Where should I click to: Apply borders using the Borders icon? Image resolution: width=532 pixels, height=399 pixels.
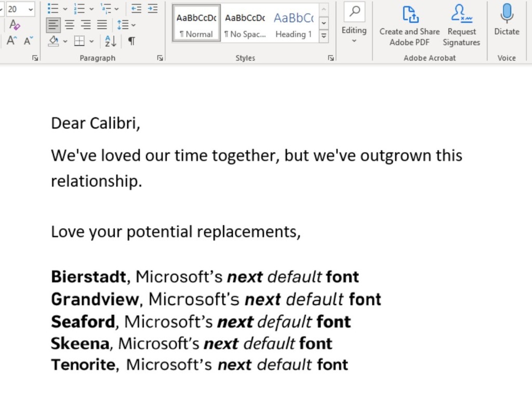point(79,41)
